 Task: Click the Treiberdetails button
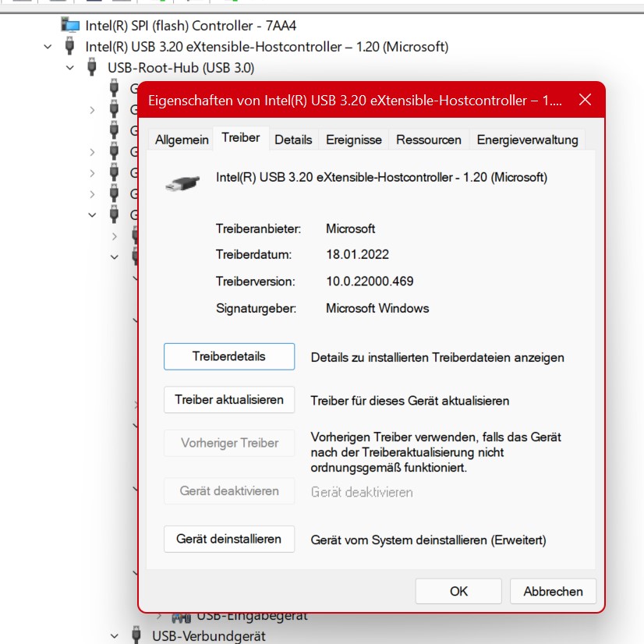pyautogui.click(x=229, y=356)
